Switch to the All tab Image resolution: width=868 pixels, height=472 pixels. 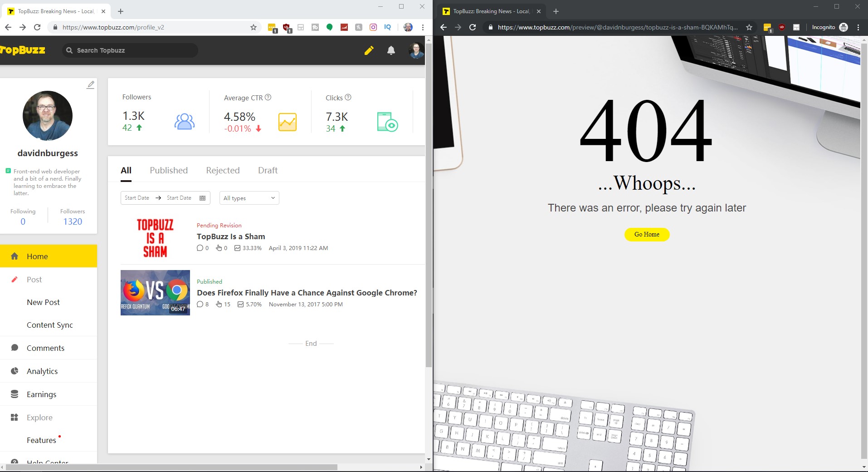pyautogui.click(x=126, y=171)
